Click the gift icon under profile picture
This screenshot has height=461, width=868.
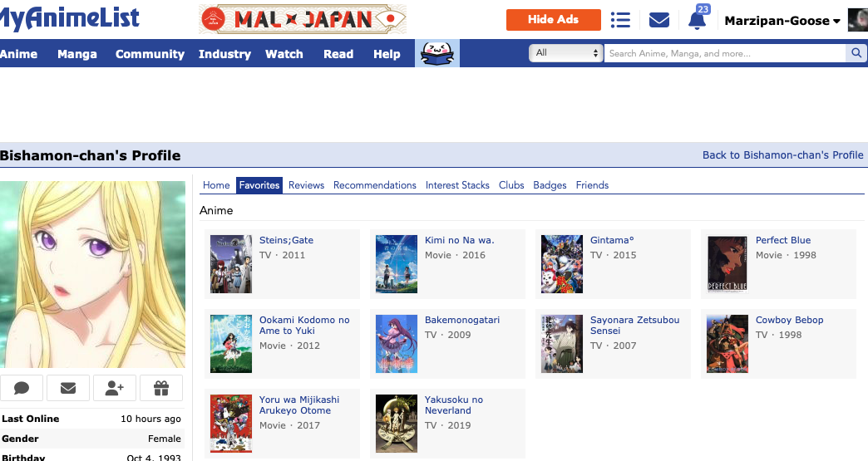tap(161, 388)
